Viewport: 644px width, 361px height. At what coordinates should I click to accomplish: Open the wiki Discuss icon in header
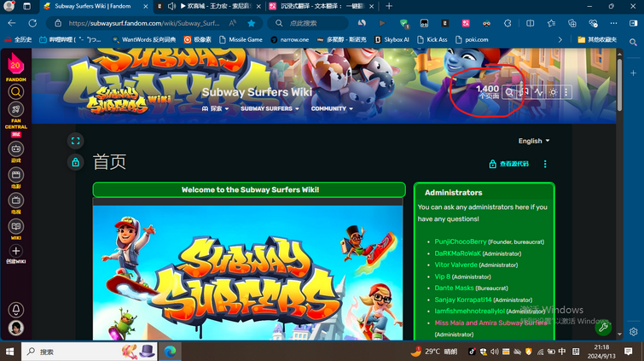(x=523, y=92)
